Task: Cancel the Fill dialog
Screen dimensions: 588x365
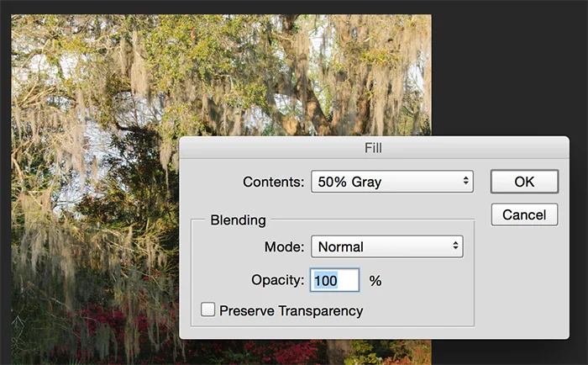Action: point(524,214)
